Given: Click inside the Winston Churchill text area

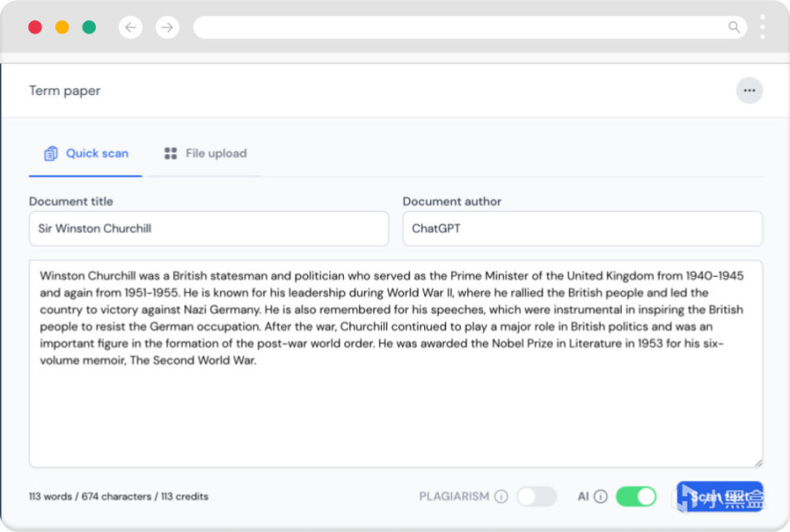Looking at the screenshot, I should coord(395,406).
